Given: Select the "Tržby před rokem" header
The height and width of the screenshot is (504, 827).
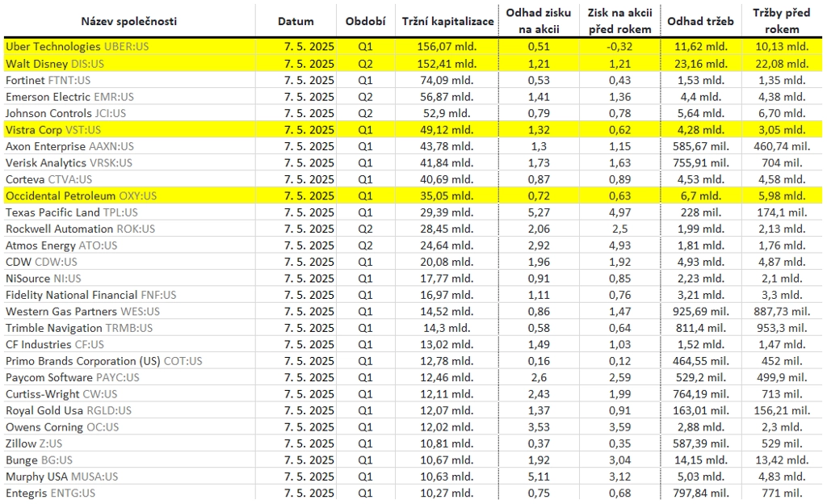Looking at the screenshot, I should 782,21.
